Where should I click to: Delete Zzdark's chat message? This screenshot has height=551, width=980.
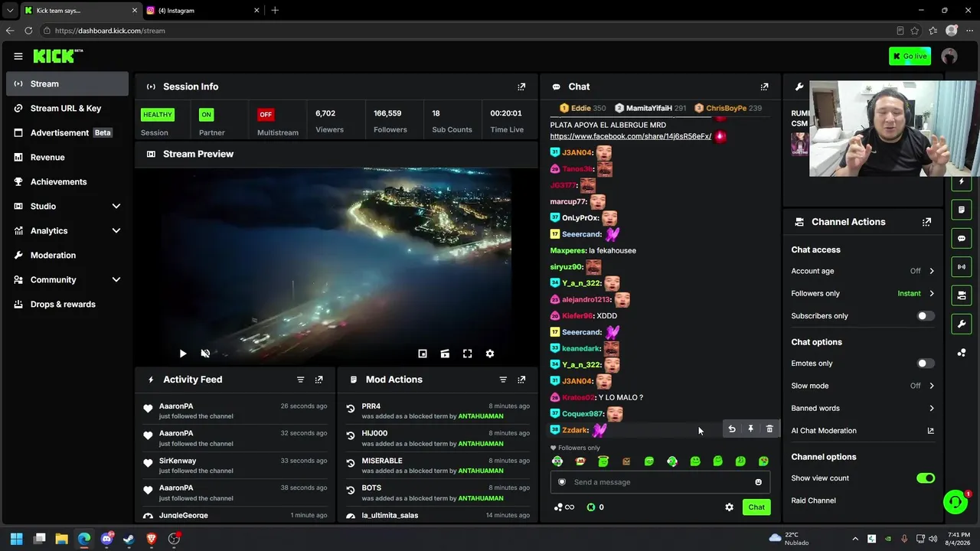click(769, 429)
